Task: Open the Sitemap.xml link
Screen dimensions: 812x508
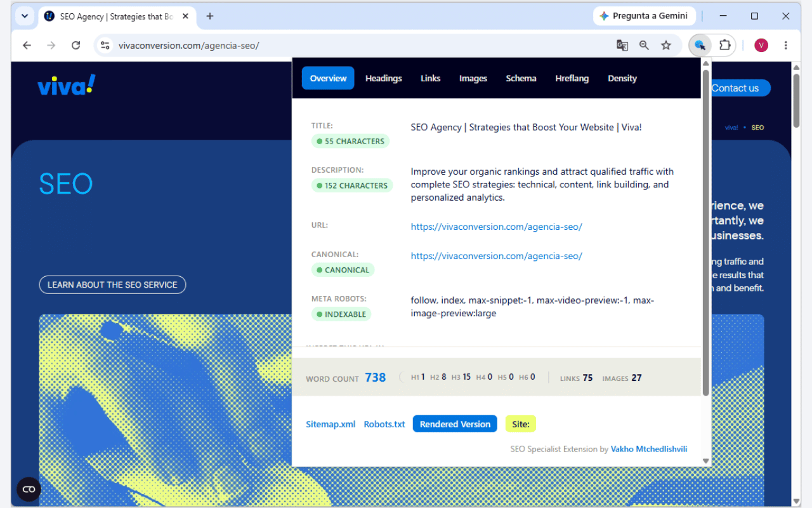Action: click(331, 424)
